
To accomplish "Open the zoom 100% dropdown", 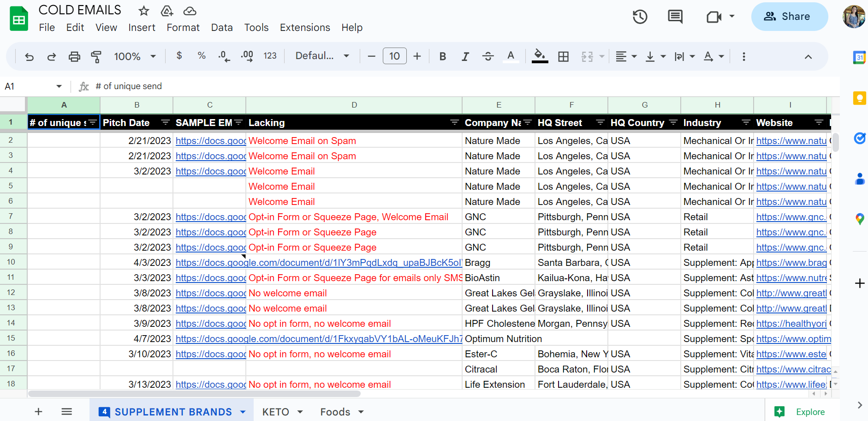I will point(135,56).
